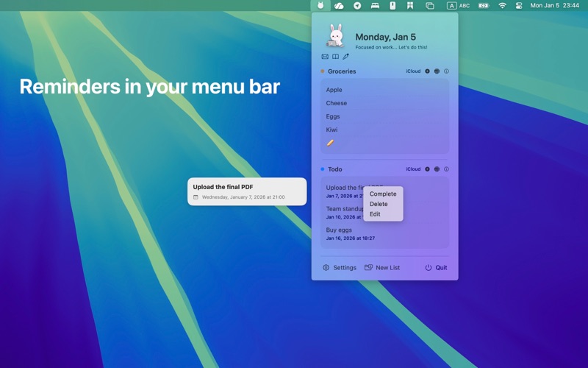Add a reminder to Groceries with plus icon
This screenshot has width=588, height=368.
point(427,71)
